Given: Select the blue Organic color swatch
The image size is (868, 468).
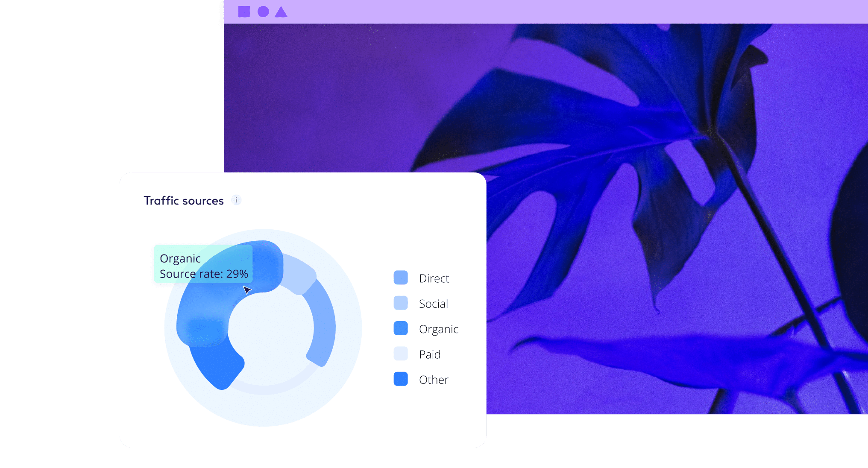Looking at the screenshot, I should click(x=401, y=329).
